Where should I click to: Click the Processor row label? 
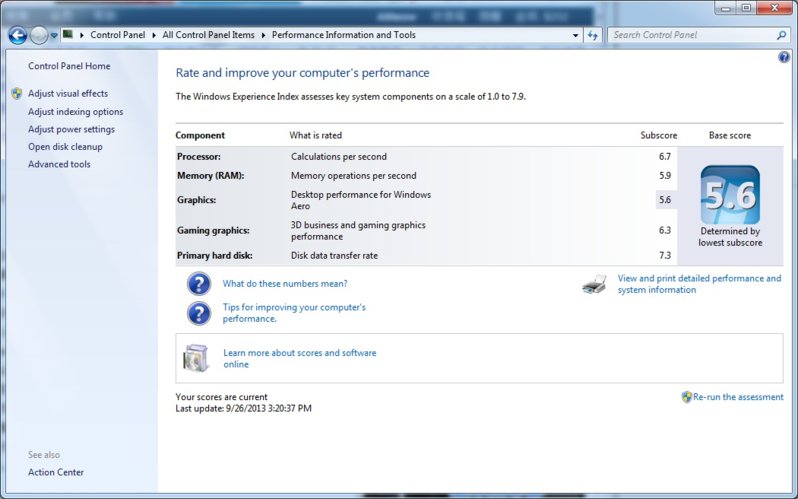point(198,156)
